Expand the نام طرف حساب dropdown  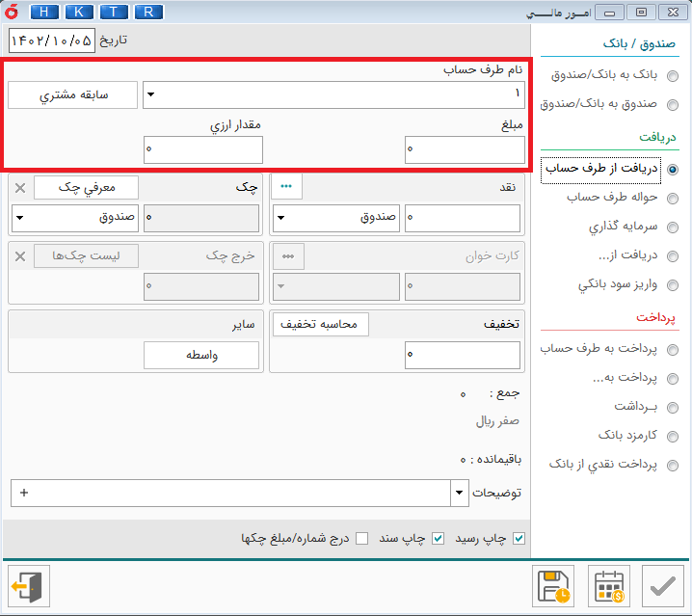point(151,94)
